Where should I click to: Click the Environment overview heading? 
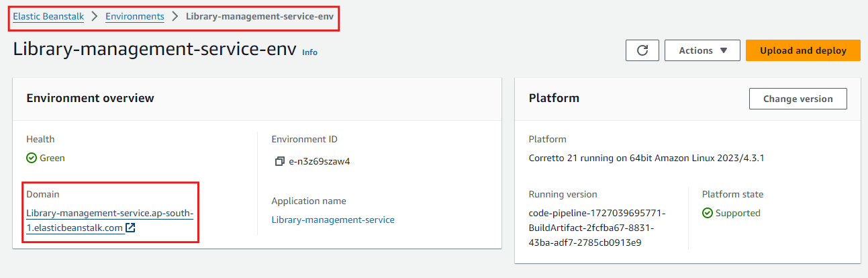point(90,98)
